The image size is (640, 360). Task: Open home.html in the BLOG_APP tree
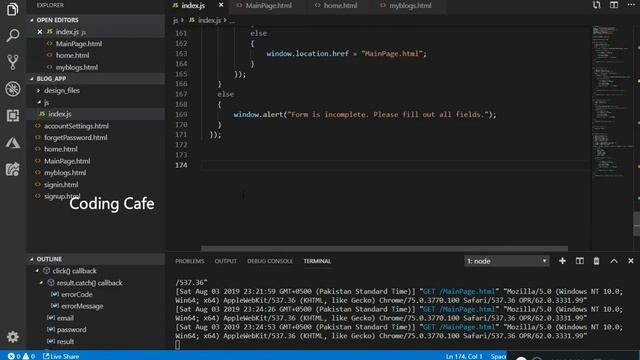point(60,149)
